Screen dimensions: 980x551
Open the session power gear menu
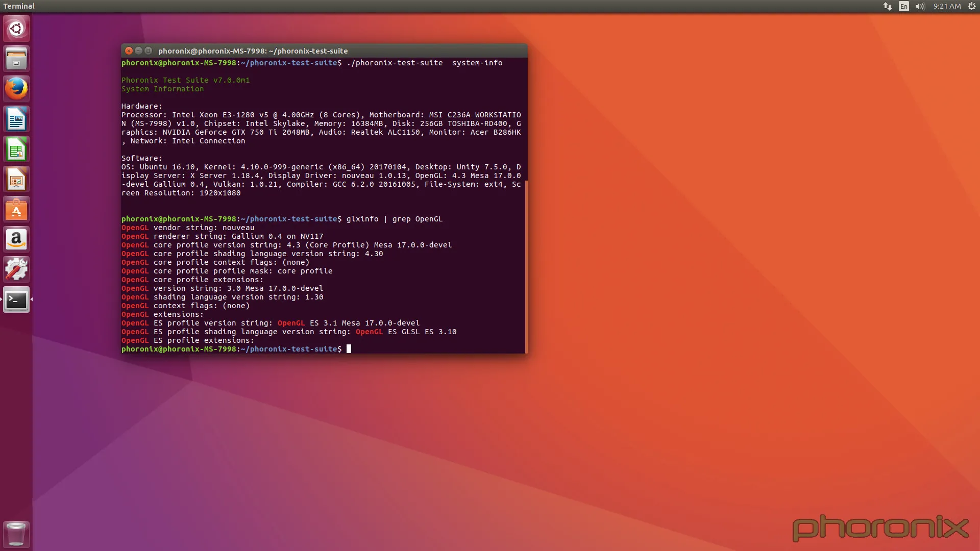[972, 6]
